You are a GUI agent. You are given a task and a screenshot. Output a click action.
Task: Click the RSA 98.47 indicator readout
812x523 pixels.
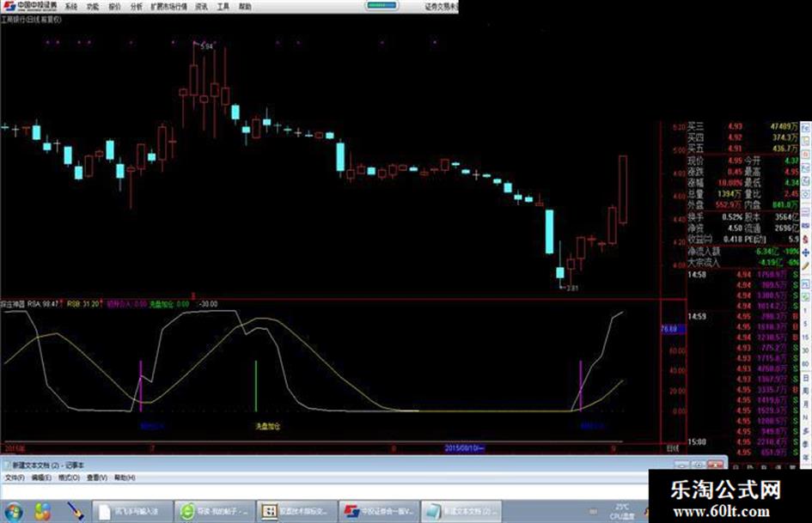tap(43, 304)
